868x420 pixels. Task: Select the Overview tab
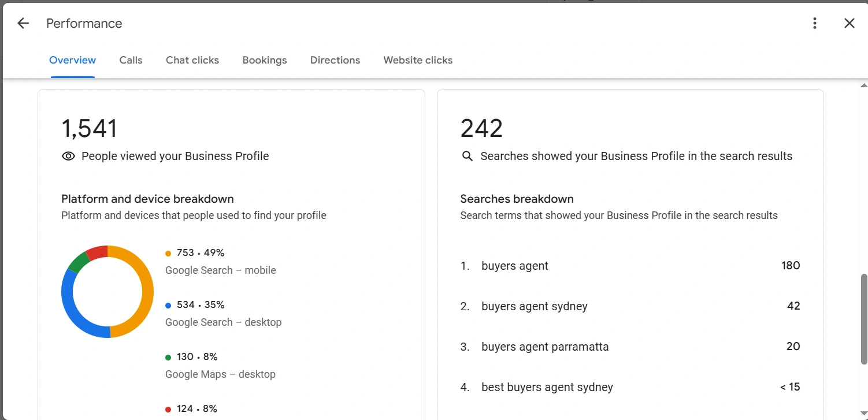click(x=72, y=60)
